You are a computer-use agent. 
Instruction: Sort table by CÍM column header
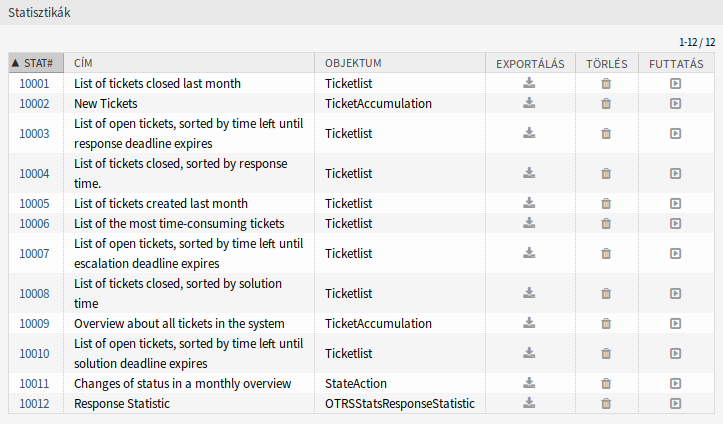coord(189,63)
